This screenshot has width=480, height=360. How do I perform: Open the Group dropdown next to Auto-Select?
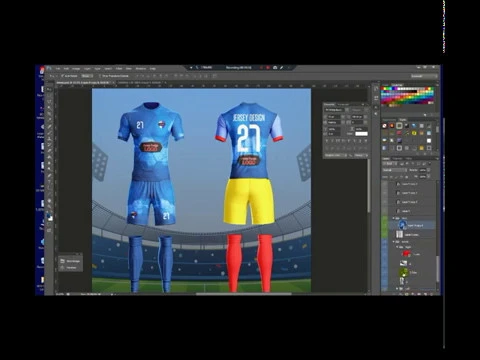[87, 76]
